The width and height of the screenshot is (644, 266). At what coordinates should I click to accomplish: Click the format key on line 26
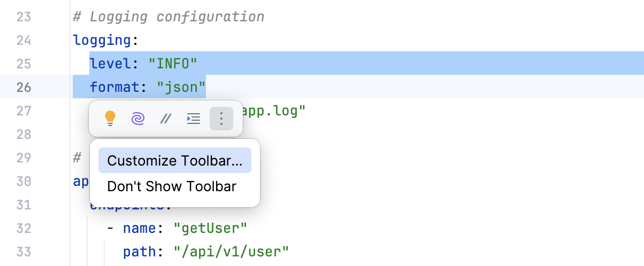coord(113,87)
